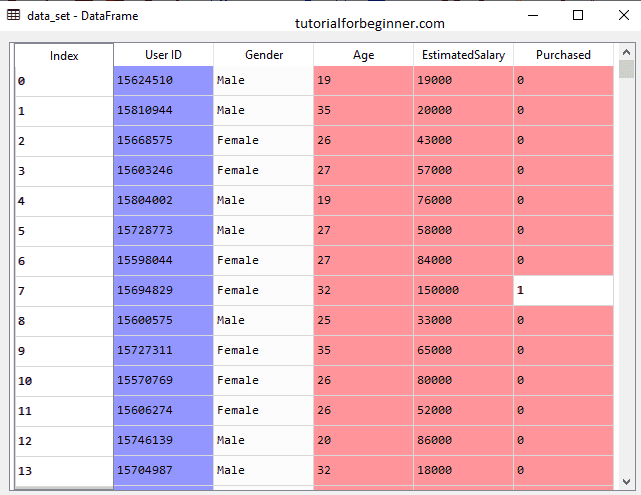Select EstimatedSalary cell 80000
This screenshot has width=641, height=495.
[464, 381]
